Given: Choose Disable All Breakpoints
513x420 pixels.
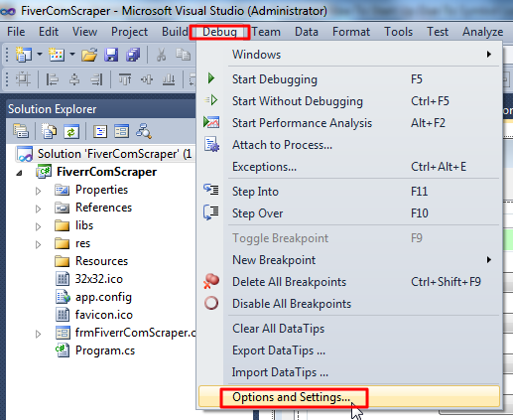Looking at the screenshot, I should point(349,304).
